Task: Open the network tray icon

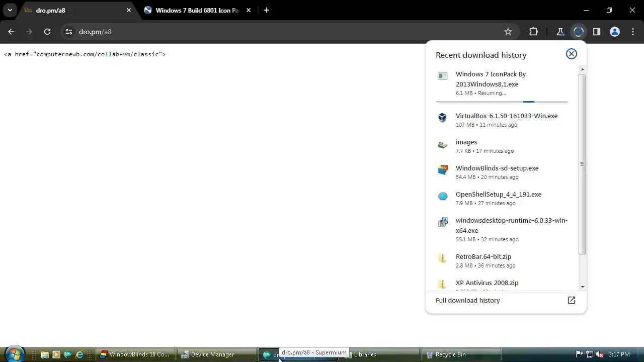Action: click(x=590, y=354)
